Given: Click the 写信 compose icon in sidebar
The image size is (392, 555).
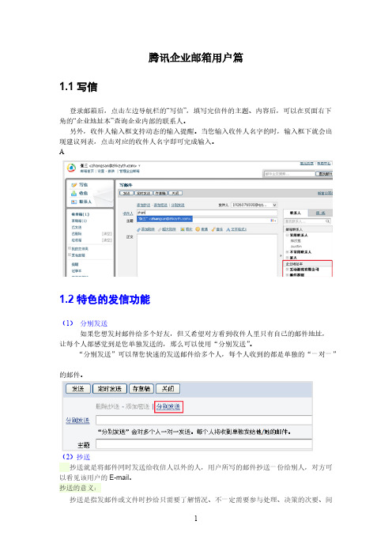Looking at the screenshot, I should pos(74,185).
